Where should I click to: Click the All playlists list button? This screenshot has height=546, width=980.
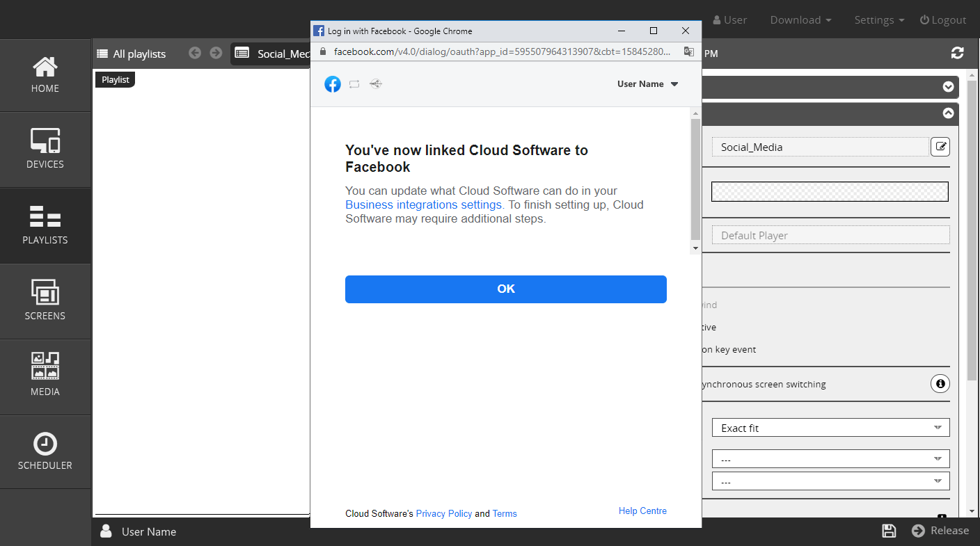[x=132, y=54]
